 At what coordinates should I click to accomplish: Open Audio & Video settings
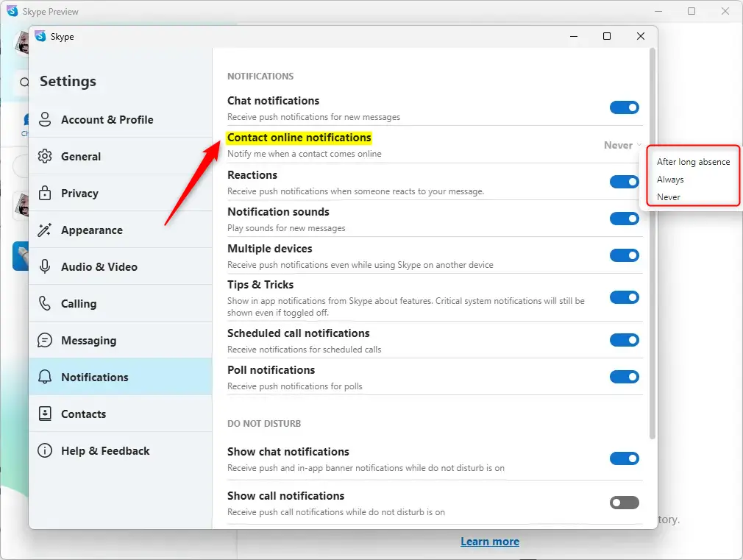pyautogui.click(x=121, y=266)
